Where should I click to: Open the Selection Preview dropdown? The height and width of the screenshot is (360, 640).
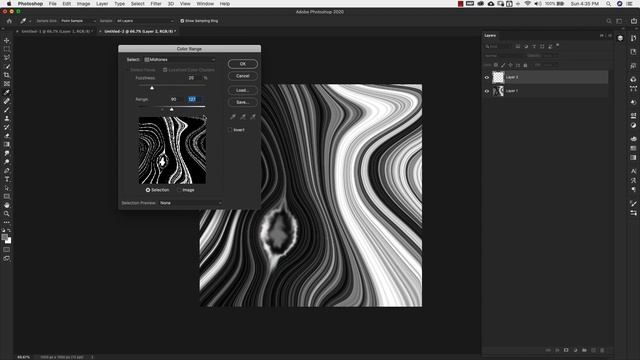tap(191, 203)
